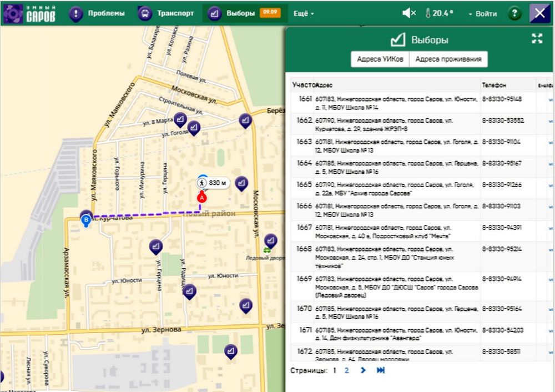Open the Войти login dropdown
The width and height of the screenshot is (555, 392).
click(482, 13)
